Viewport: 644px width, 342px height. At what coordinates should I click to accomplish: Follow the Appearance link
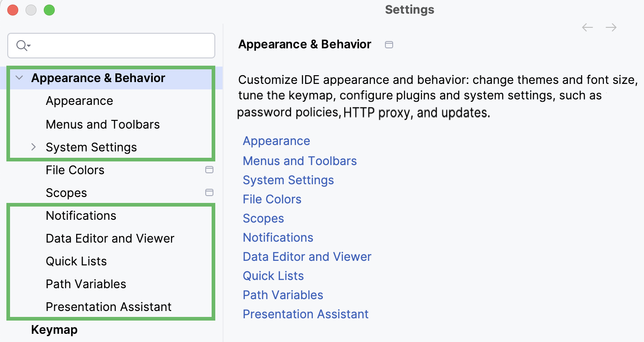coord(276,141)
